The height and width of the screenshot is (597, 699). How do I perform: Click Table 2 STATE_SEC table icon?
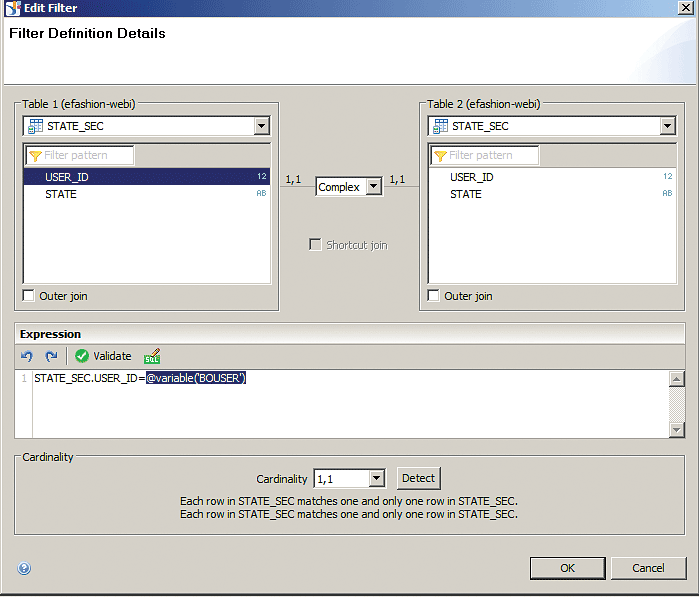tap(440, 126)
